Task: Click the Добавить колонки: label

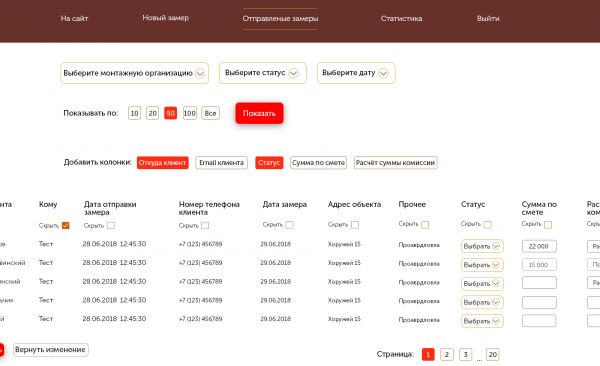Action: point(98,162)
